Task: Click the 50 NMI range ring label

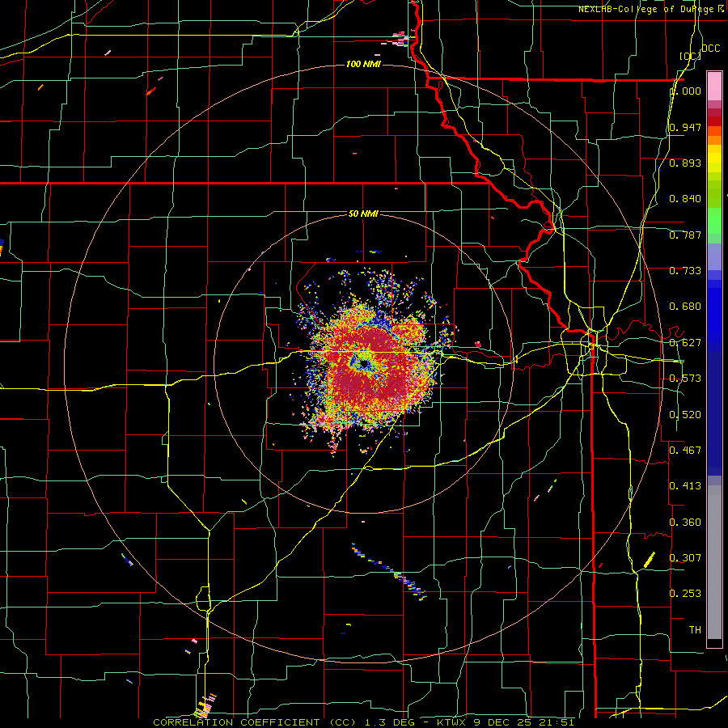Action: [x=363, y=214]
